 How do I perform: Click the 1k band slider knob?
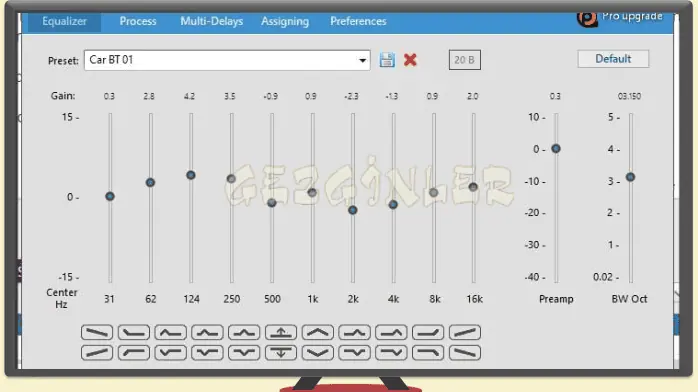pos(312,192)
